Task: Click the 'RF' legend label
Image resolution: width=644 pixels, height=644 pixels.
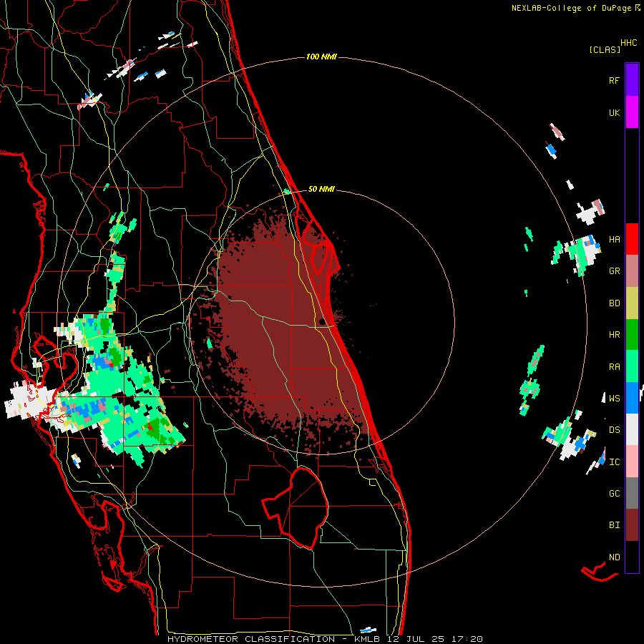Action: coord(614,80)
